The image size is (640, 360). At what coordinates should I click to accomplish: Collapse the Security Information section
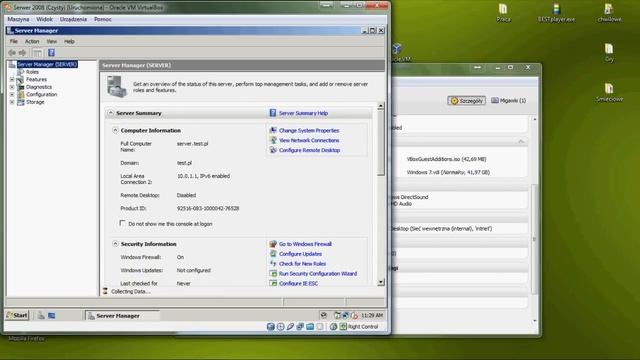point(115,244)
